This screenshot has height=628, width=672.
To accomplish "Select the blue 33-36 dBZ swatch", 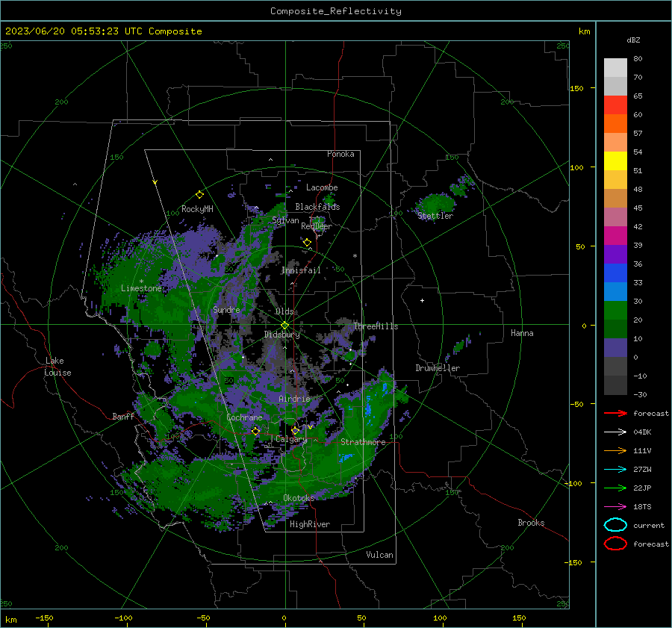I will (x=615, y=273).
